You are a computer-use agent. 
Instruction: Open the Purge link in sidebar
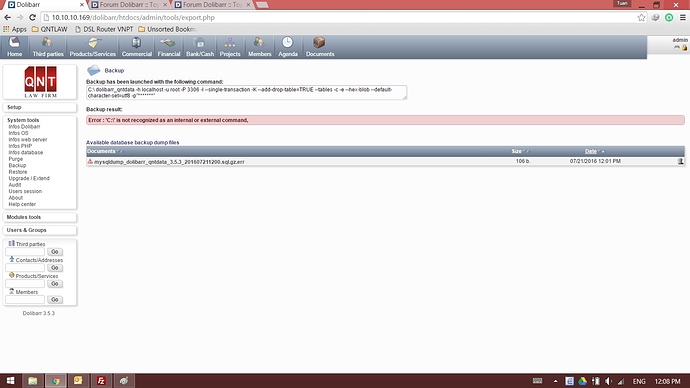click(x=15, y=159)
